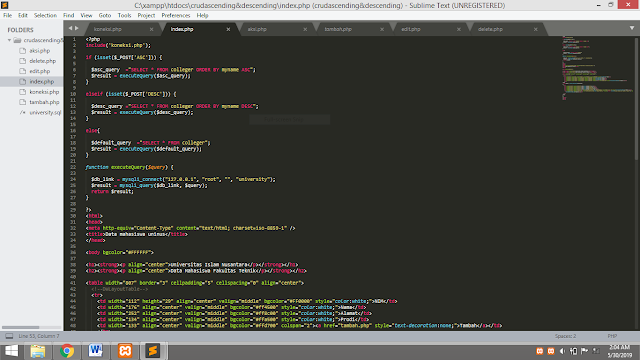Screen dimensions: 640x360
Task: Click the sidebar horizontal scrollbar
Action: pos(20,327)
